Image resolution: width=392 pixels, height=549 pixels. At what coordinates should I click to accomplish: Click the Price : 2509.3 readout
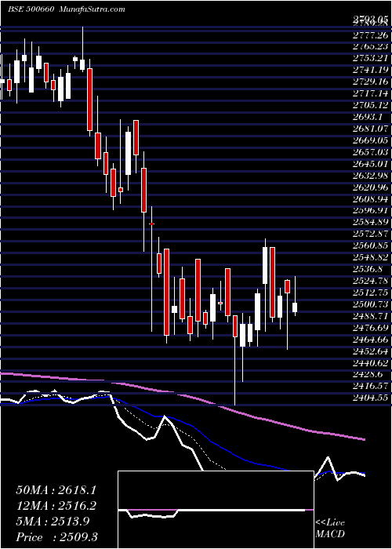point(57,537)
